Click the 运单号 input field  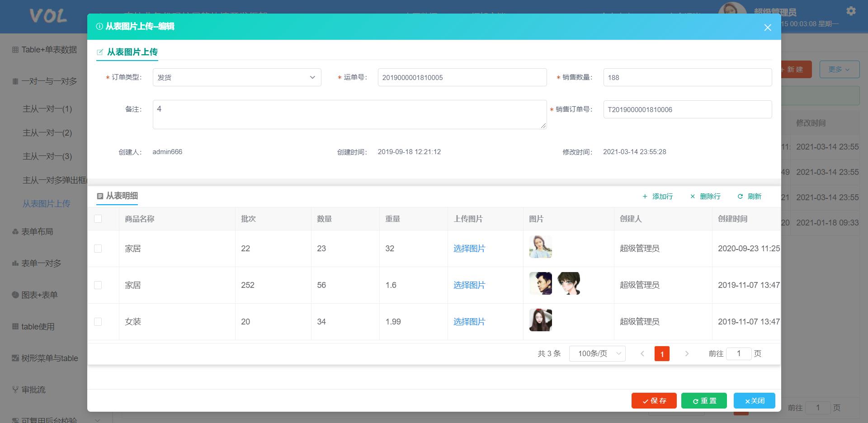(462, 77)
